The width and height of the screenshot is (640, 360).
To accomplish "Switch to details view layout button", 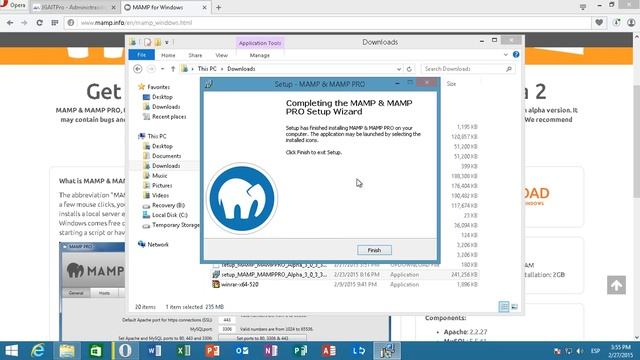I will click(504, 307).
